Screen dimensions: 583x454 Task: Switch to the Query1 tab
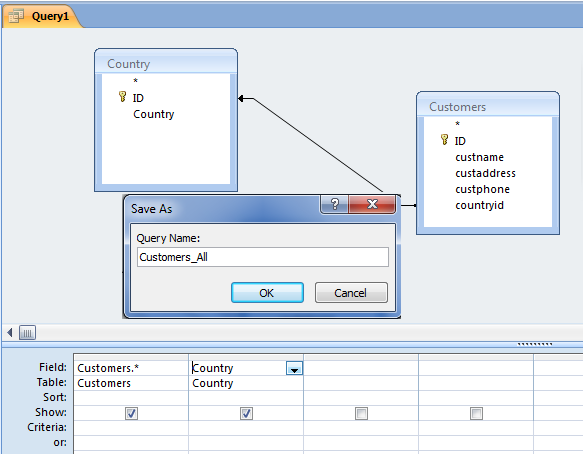pyautogui.click(x=42, y=16)
